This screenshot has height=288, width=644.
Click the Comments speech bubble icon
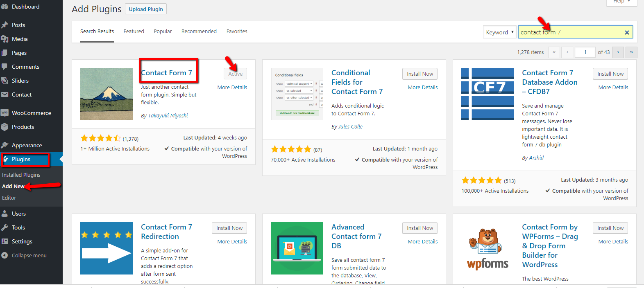(5, 67)
